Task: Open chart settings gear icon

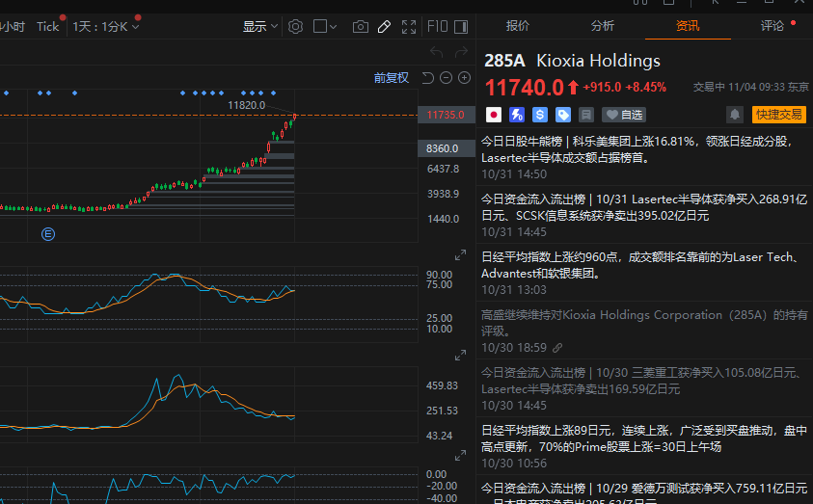Action: 295,26
